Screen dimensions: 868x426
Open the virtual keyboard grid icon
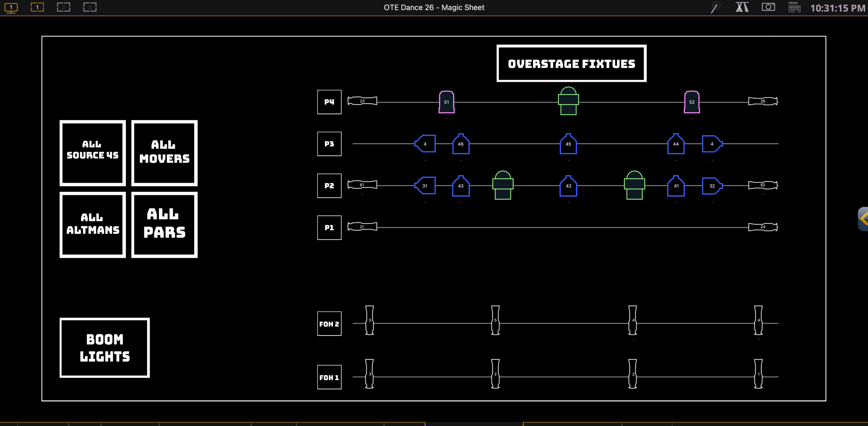794,7
